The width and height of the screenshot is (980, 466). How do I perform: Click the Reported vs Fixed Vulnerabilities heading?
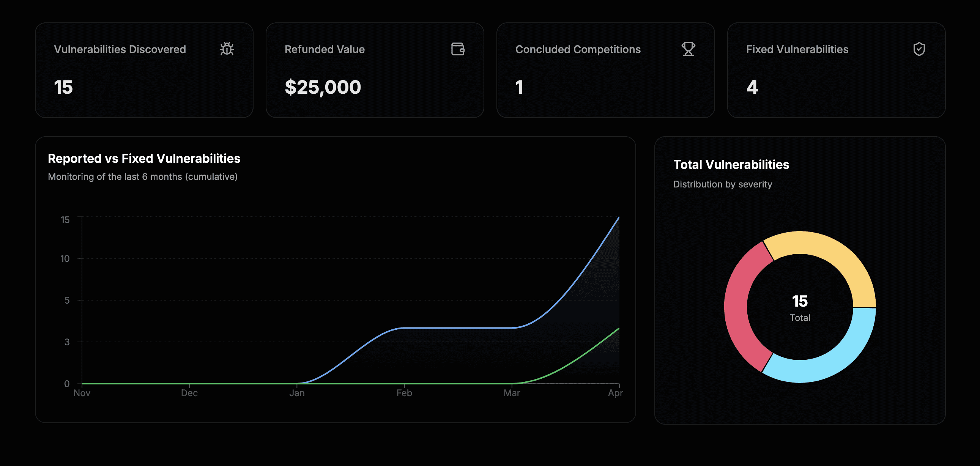[144, 159]
